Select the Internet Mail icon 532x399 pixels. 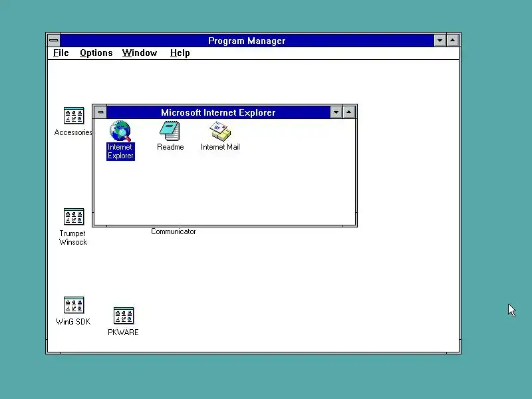pyautogui.click(x=220, y=131)
